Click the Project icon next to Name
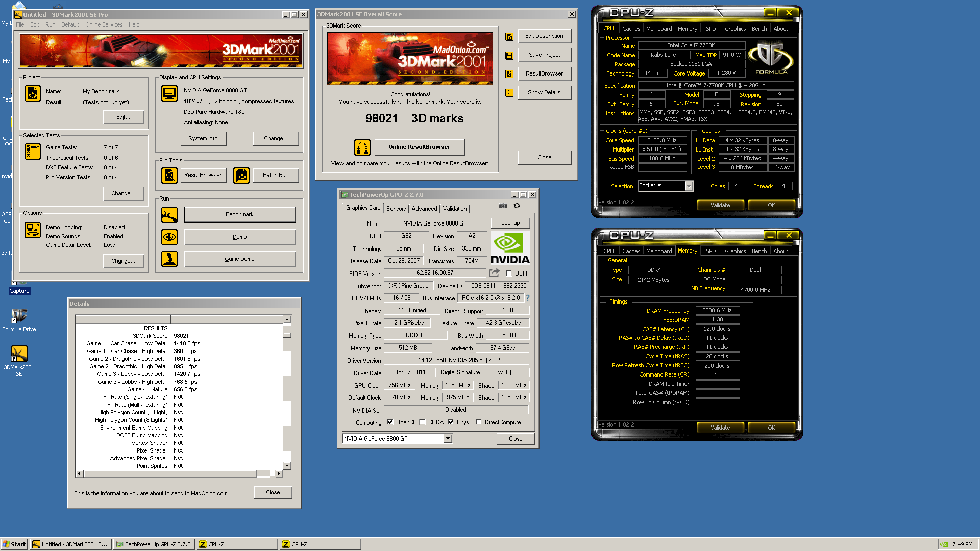The width and height of the screenshot is (980, 551). tap(33, 93)
